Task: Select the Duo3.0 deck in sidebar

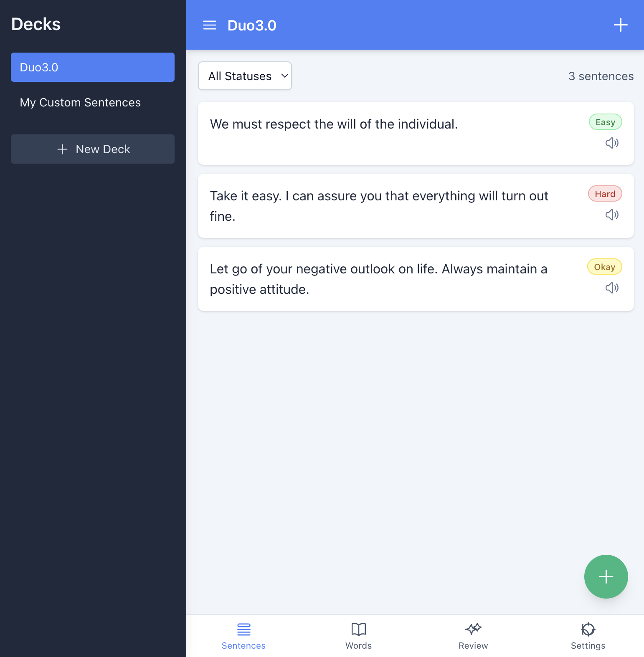Action: click(93, 67)
